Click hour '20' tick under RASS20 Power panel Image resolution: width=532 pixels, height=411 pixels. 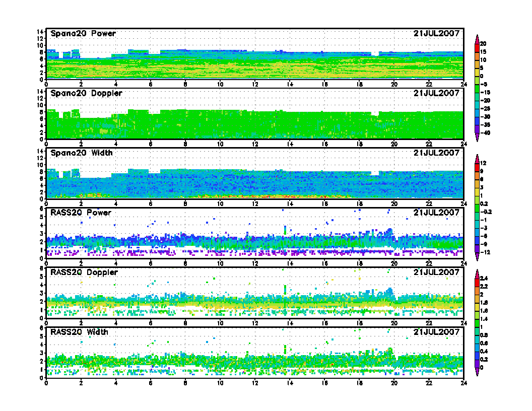tap(394, 263)
